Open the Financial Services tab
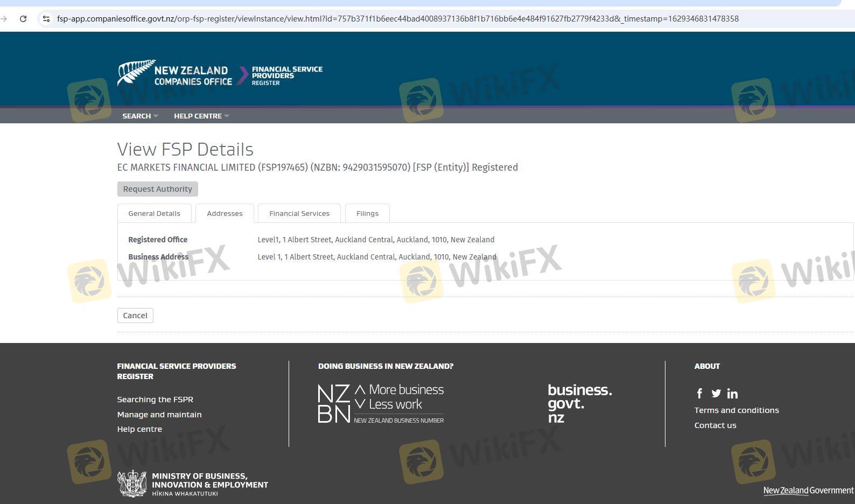855x504 pixels. (x=299, y=213)
